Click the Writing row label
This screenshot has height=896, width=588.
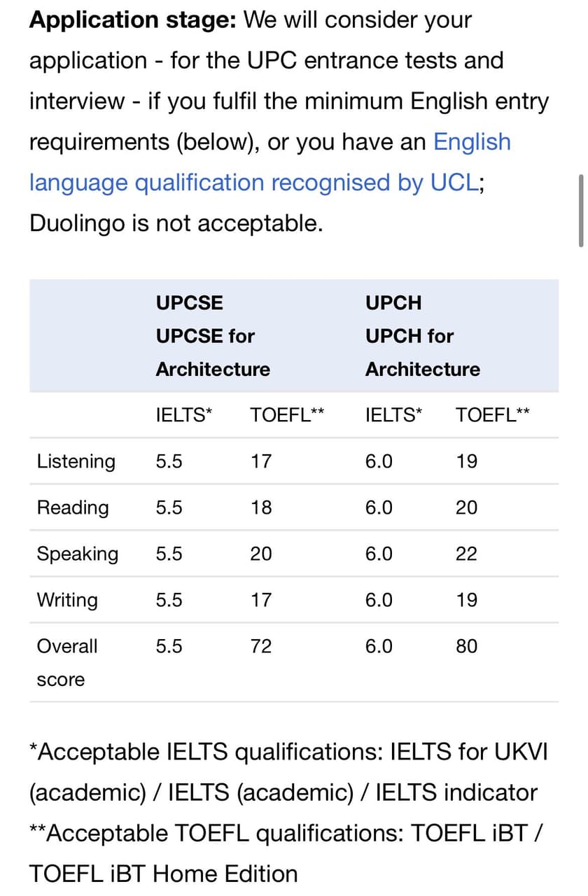pyautogui.click(x=67, y=600)
